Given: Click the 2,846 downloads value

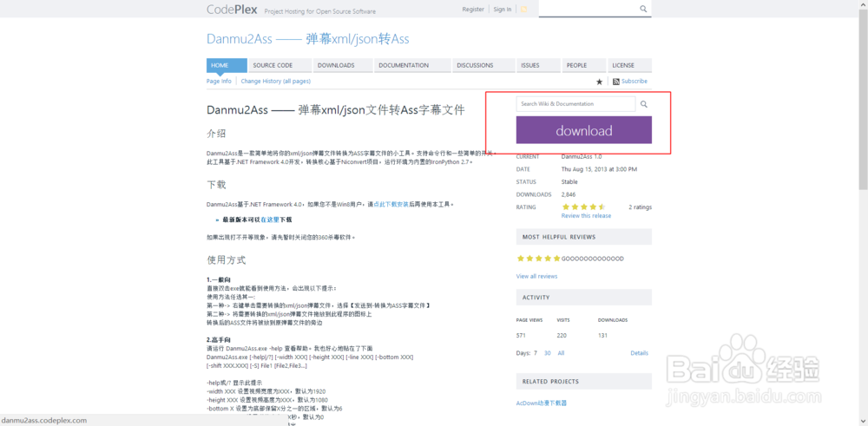Looking at the screenshot, I should point(569,194).
